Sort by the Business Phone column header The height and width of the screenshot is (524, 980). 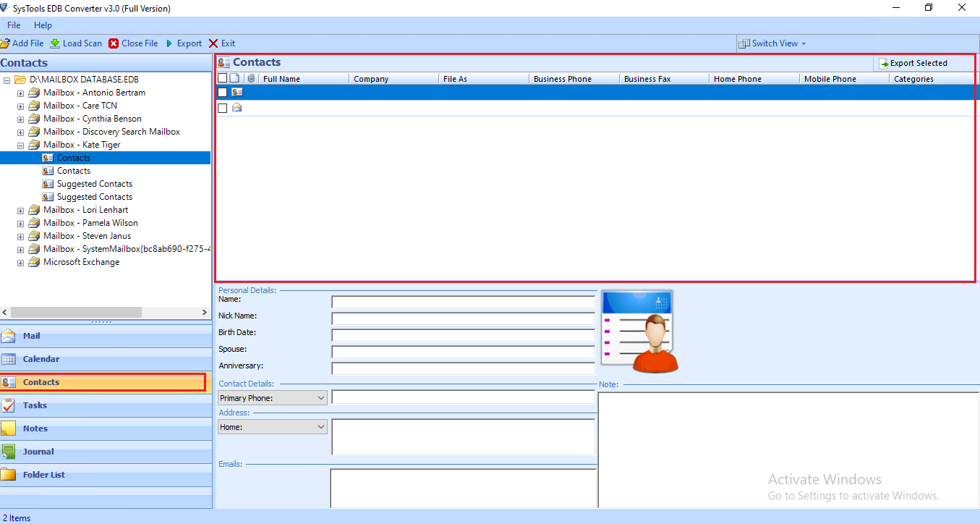[574, 79]
